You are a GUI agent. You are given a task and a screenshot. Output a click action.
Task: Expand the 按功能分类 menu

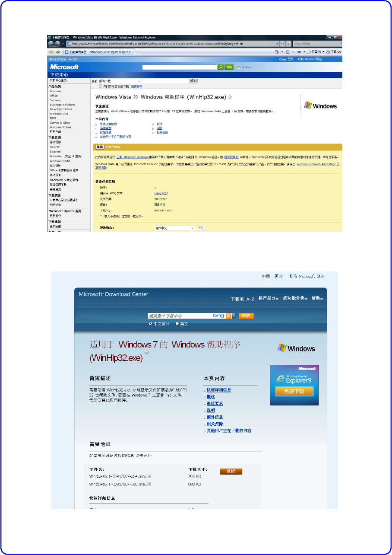(294, 298)
